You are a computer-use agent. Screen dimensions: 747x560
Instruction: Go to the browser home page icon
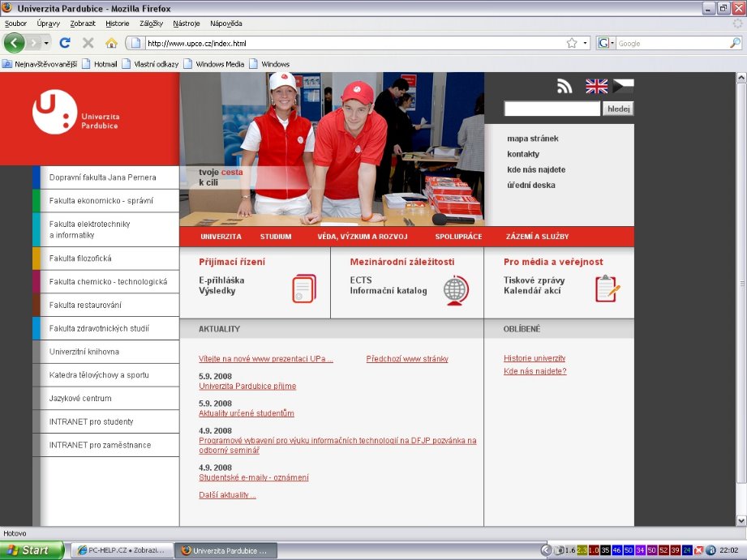pyautogui.click(x=111, y=43)
